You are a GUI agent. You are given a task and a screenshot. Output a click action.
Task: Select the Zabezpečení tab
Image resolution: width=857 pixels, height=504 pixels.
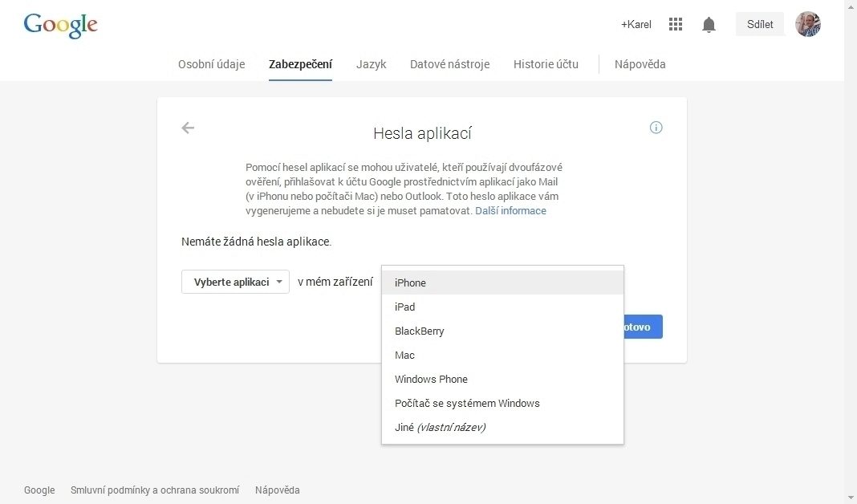coord(301,64)
